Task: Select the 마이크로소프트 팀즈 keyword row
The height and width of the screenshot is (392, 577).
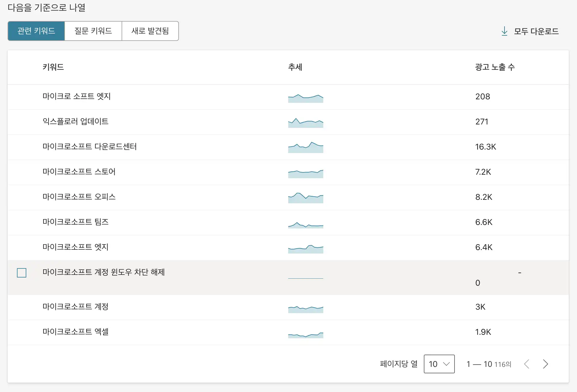Action: point(75,222)
